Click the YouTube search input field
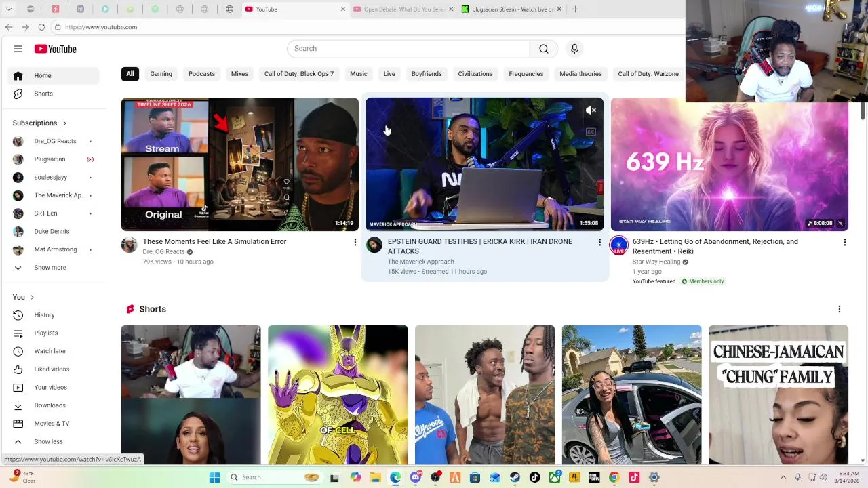This screenshot has height=488, width=868. point(408,49)
